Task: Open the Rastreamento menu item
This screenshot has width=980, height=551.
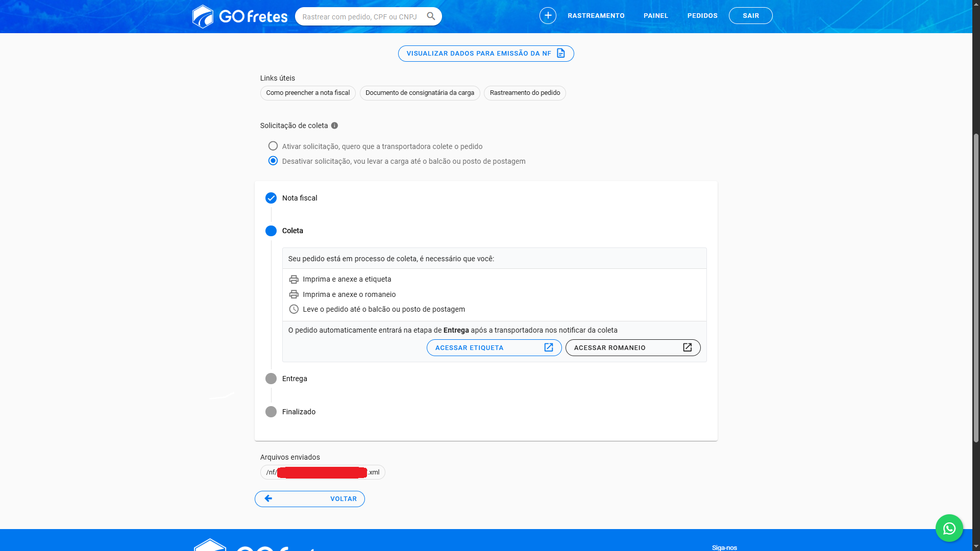Action: point(596,16)
